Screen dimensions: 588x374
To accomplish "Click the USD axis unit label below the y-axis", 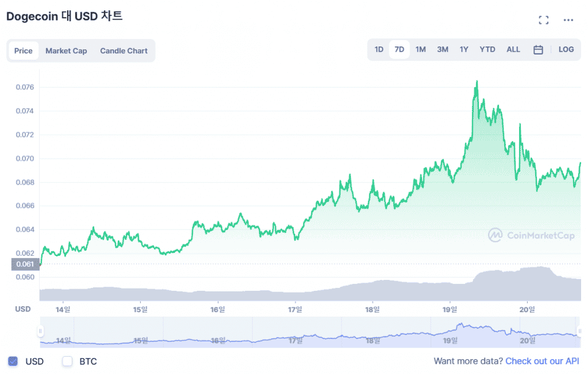I will (23, 309).
